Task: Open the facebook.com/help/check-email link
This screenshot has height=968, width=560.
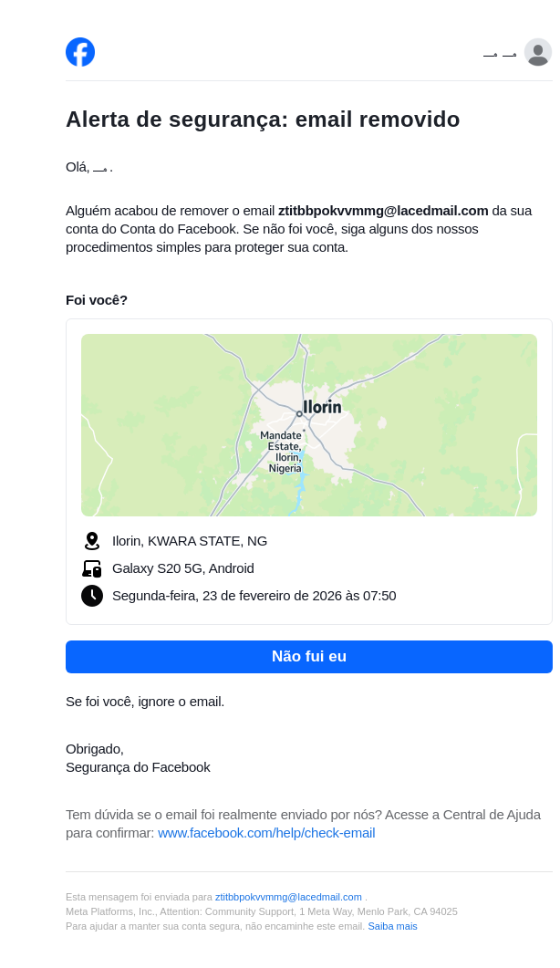Action: (266, 833)
